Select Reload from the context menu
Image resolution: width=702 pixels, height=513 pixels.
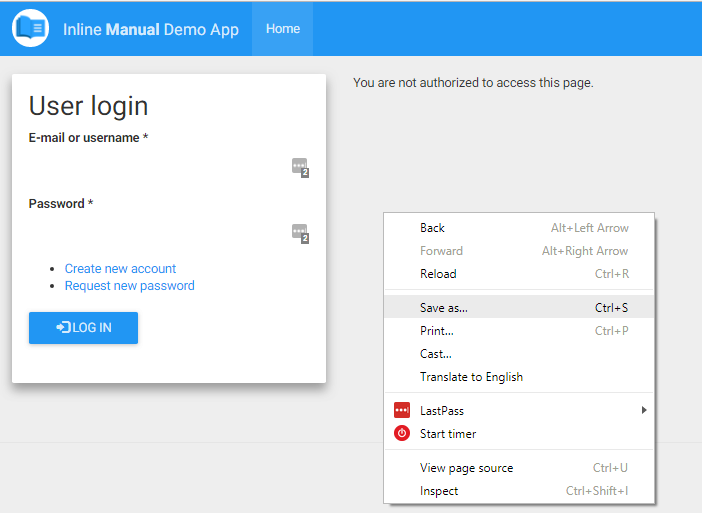coord(519,274)
